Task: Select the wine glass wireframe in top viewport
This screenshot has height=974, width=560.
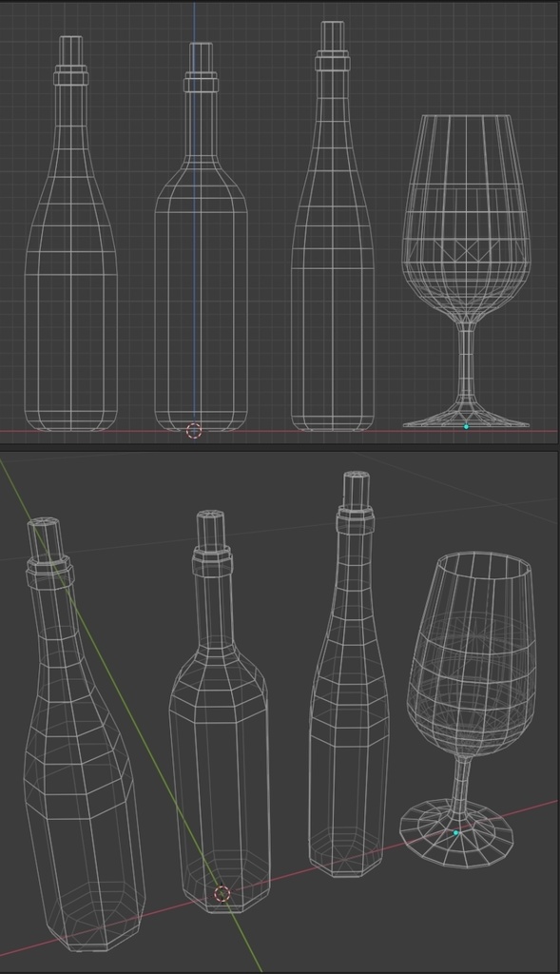Action: (466, 271)
